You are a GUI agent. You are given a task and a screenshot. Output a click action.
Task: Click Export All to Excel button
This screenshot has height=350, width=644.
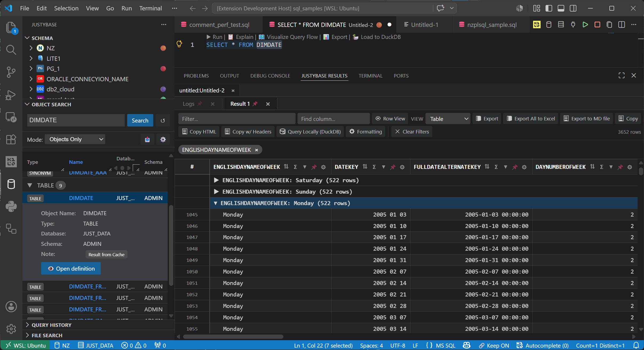(x=531, y=119)
